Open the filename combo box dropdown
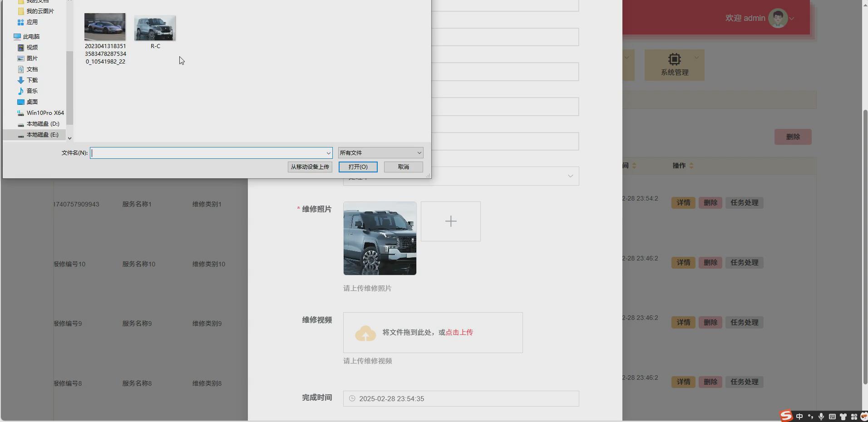Image resolution: width=868 pixels, height=422 pixels. point(328,152)
